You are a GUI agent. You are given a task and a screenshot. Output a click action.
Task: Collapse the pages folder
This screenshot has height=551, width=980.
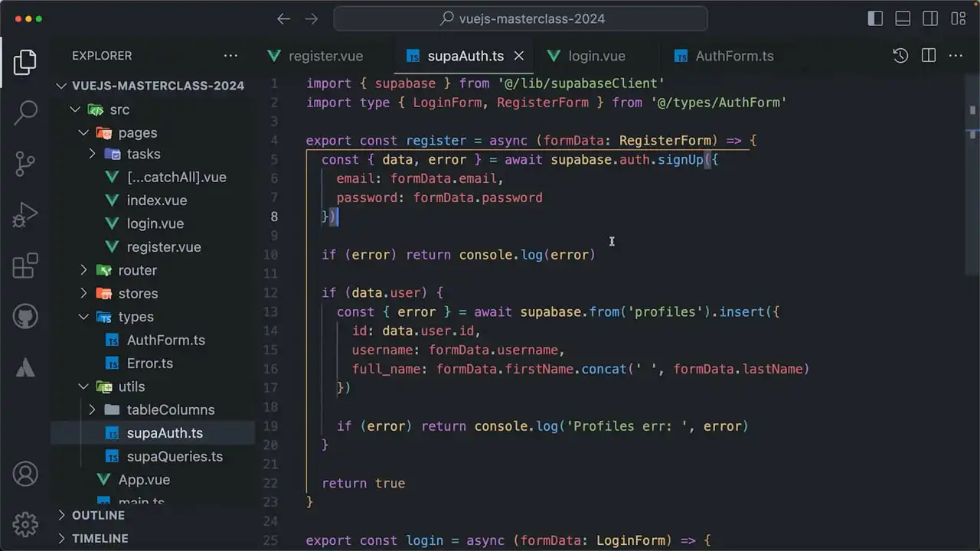(x=153, y=133)
